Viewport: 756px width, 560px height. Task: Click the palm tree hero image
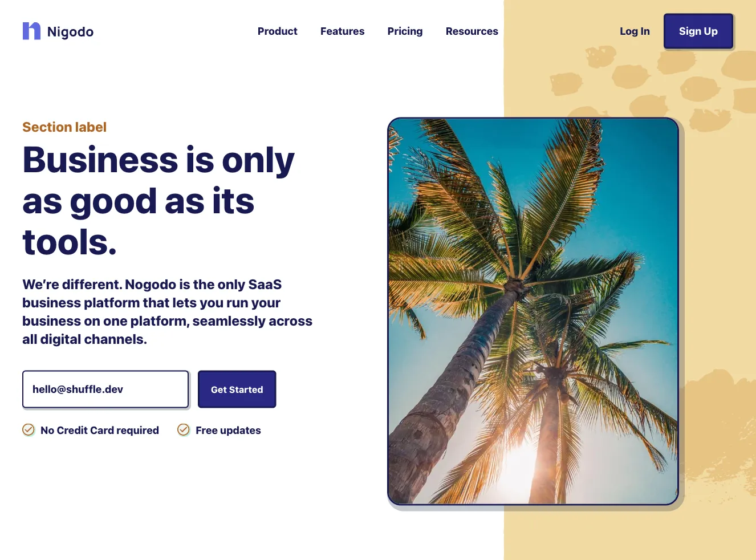click(533, 311)
